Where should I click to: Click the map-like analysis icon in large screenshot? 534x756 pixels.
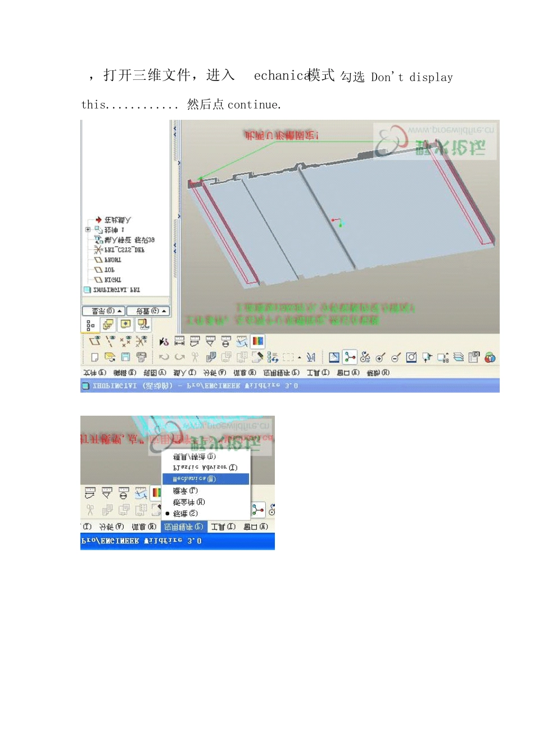pyautogui.click(x=242, y=341)
